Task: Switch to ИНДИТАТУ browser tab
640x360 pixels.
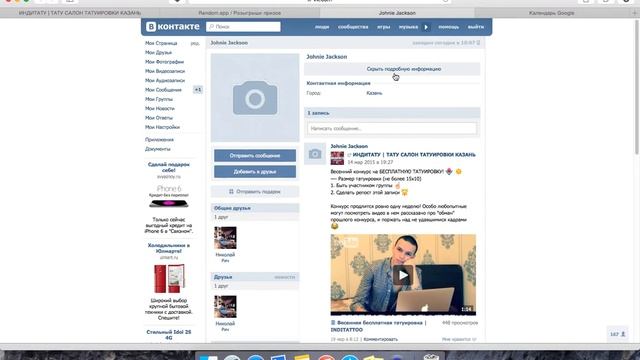Action: [80, 13]
